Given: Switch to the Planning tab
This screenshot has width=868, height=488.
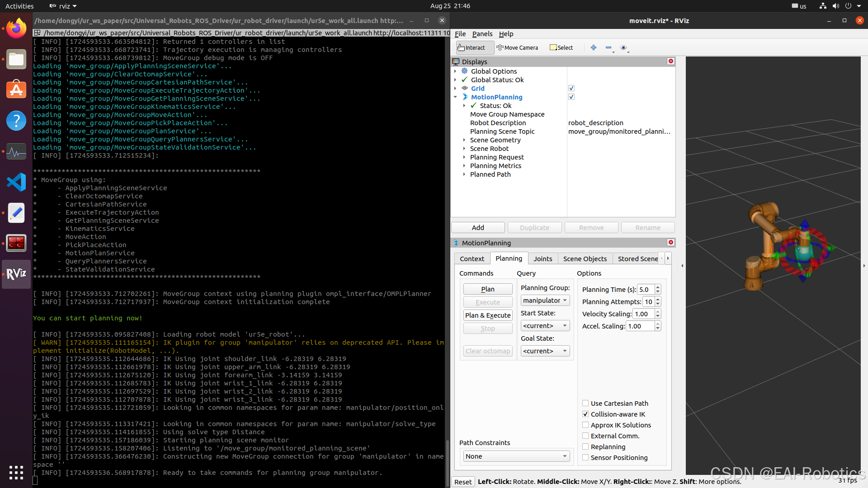Looking at the screenshot, I should [x=508, y=258].
